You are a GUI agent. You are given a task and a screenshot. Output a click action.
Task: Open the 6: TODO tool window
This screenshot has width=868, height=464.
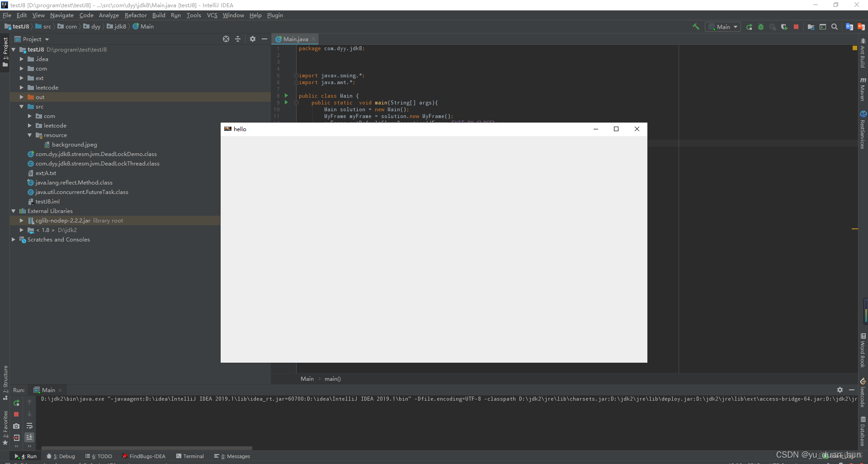click(99, 456)
